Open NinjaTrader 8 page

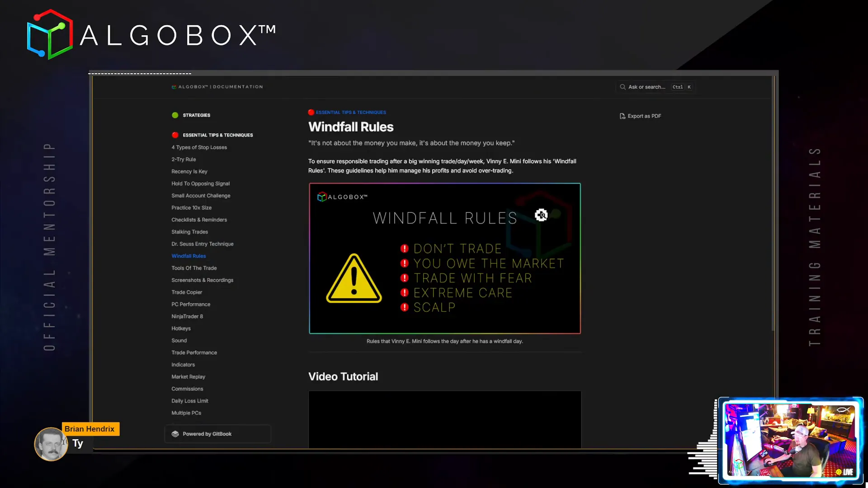click(x=187, y=317)
